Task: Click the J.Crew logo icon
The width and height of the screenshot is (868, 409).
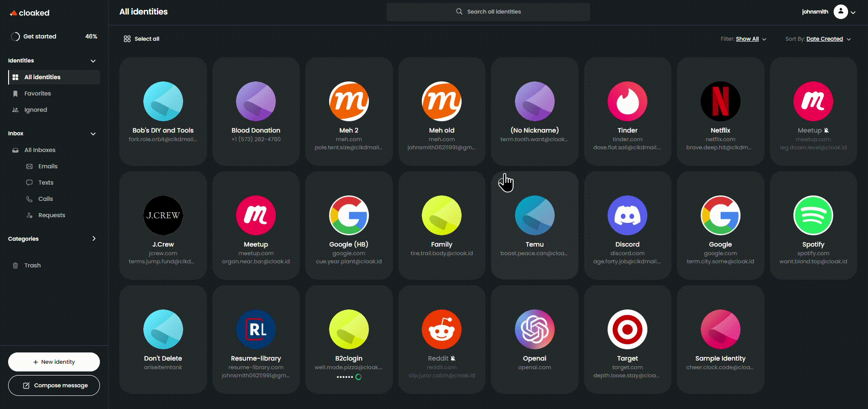Action: tap(163, 215)
